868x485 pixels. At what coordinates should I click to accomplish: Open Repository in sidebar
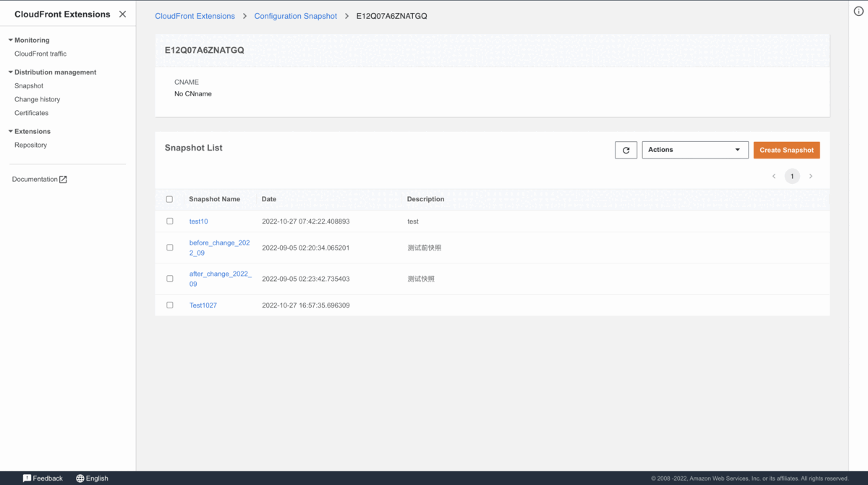tap(31, 145)
